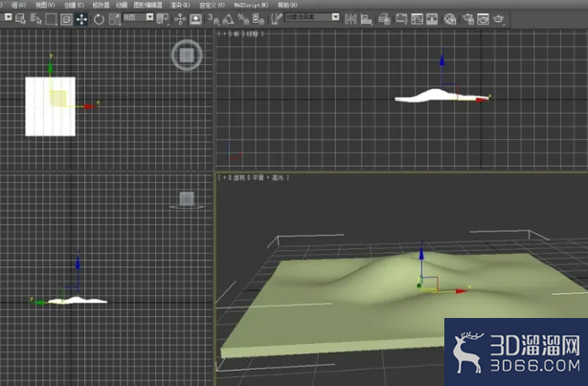Screen dimensions: 588x386
Task: Enable the Select and Manipulate tool
Action: (x=180, y=19)
